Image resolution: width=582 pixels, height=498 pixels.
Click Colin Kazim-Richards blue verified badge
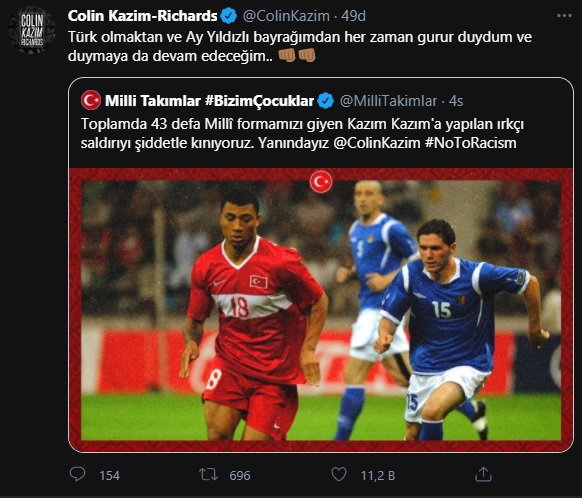point(229,16)
